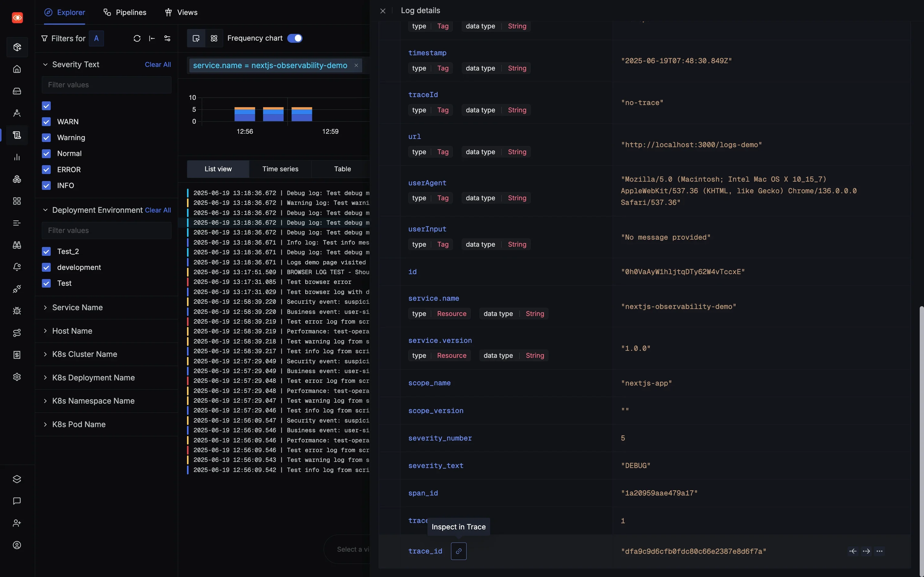
Task: Select the bug/debug icon in the sidebar
Action: point(17,311)
